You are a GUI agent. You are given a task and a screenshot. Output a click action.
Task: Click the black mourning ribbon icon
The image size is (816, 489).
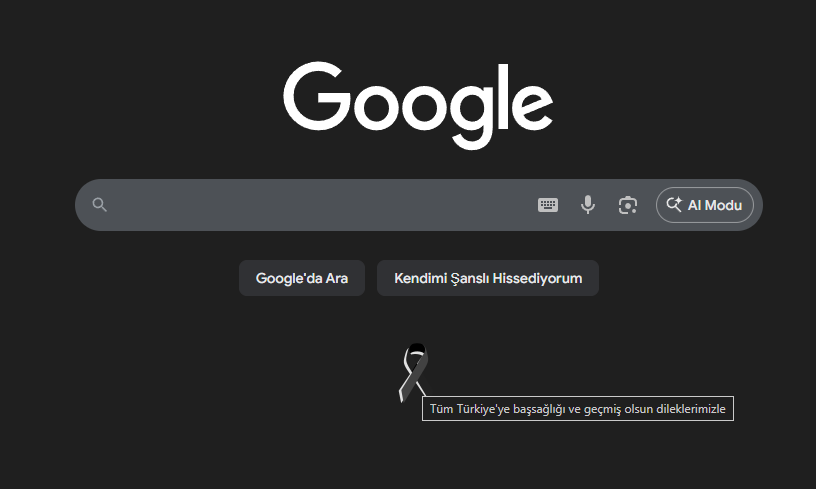coord(414,372)
